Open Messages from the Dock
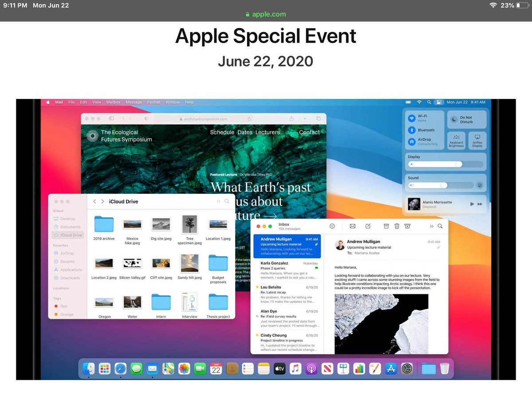This screenshot has width=532, height=399. (x=137, y=368)
